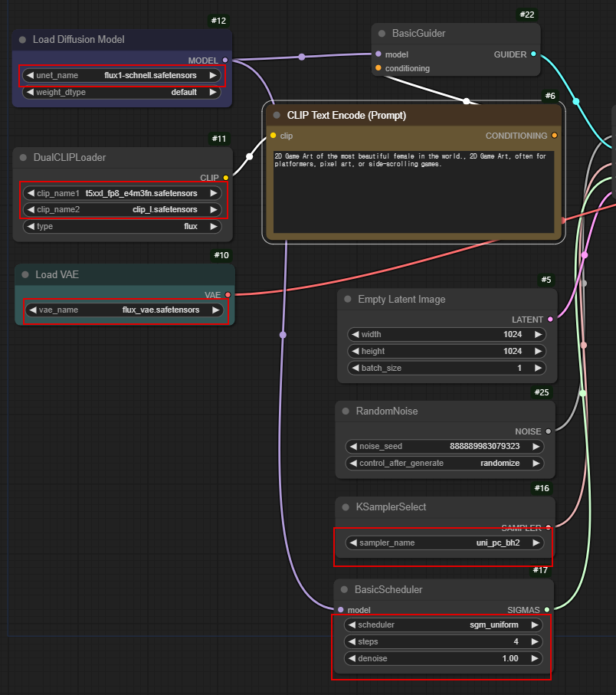Select next weight_dtype with right arrow
This screenshot has width=616, height=695.
coord(213,92)
